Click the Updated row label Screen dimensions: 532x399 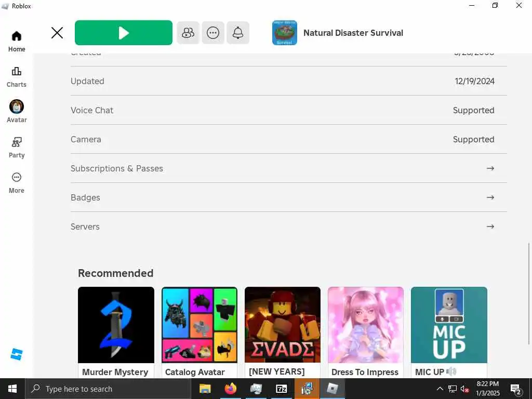87,82
